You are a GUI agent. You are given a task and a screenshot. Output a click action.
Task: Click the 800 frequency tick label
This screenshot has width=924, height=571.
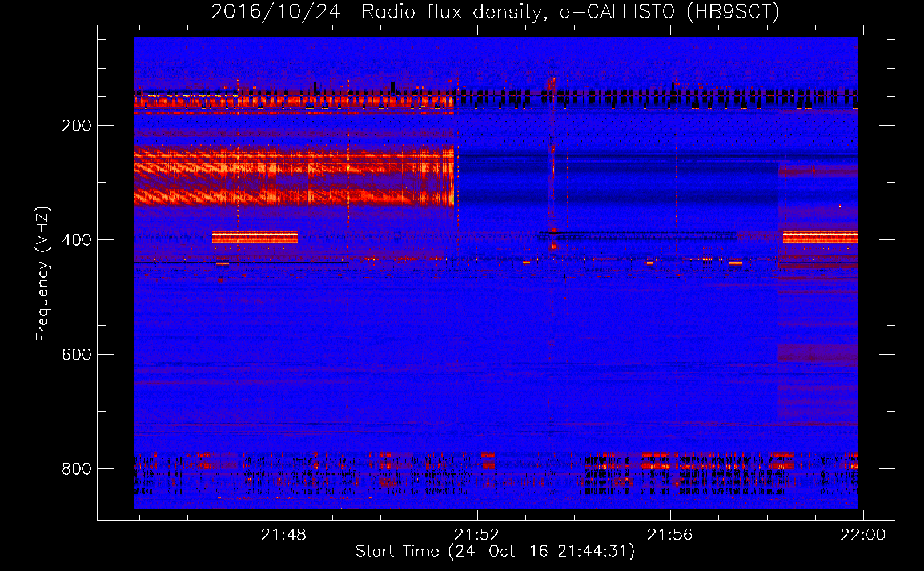click(x=77, y=469)
